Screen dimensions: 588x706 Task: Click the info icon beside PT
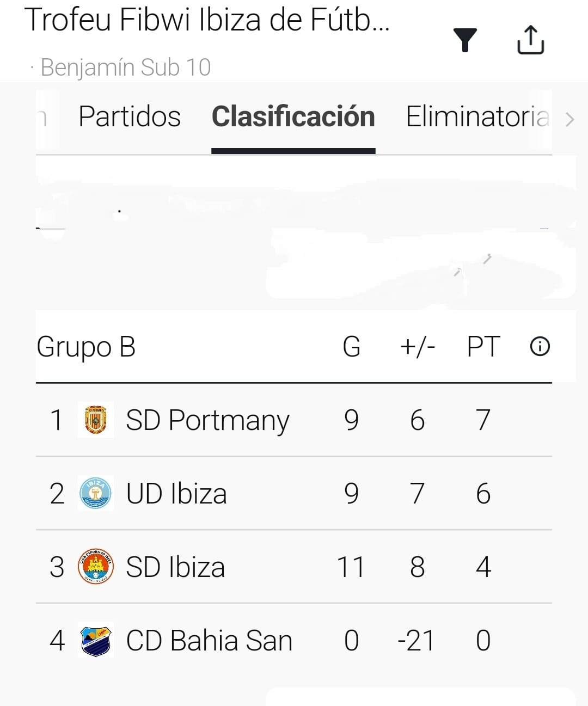[x=540, y=346]
